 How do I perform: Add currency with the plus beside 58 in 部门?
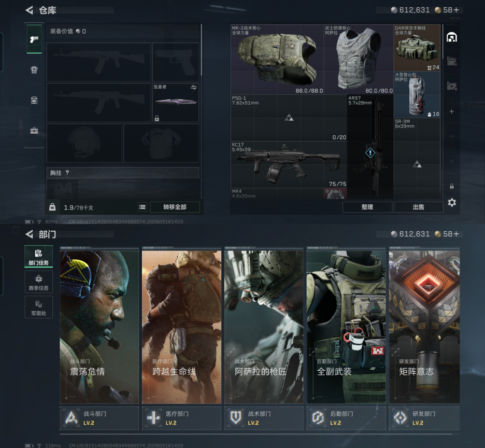tap(456, 234)
